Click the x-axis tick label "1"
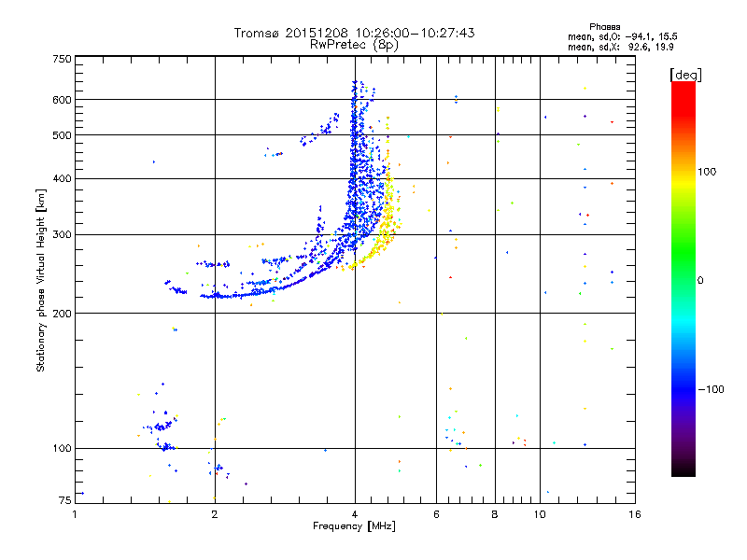Viewport: 747px width, 560px height. [x=75, y=514]
